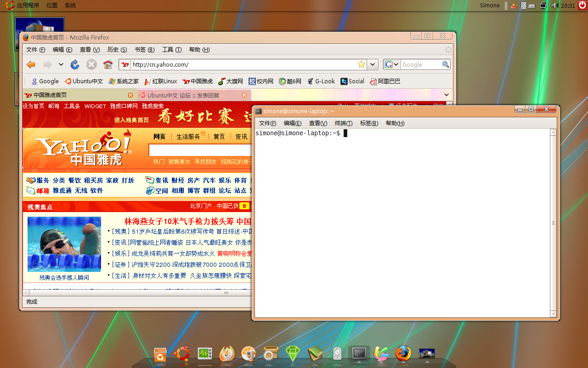The image size is (588, 368).
Task: Click 残奥会选手感人瞬间 caption link
Action: (64, 277)
